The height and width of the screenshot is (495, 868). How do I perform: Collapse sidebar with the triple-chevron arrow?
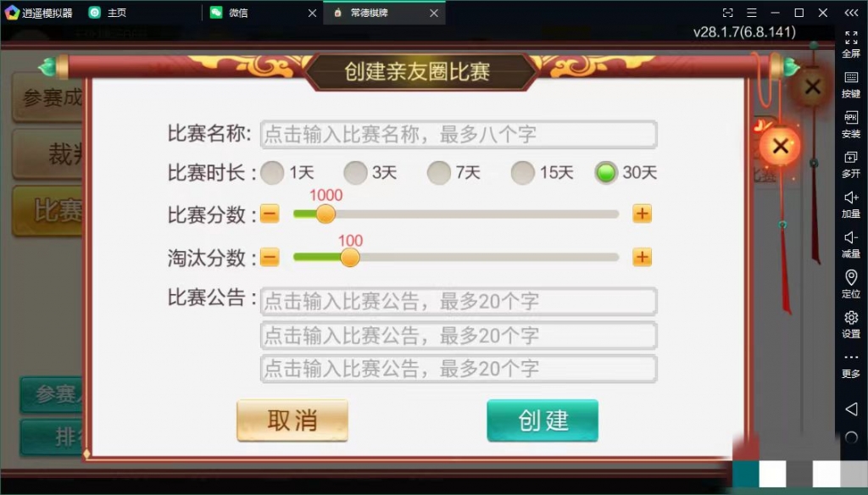coord(851,13)
